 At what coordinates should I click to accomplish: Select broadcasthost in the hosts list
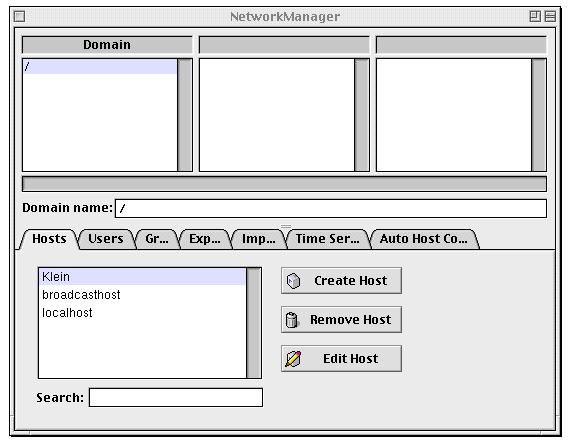(142, 295)
